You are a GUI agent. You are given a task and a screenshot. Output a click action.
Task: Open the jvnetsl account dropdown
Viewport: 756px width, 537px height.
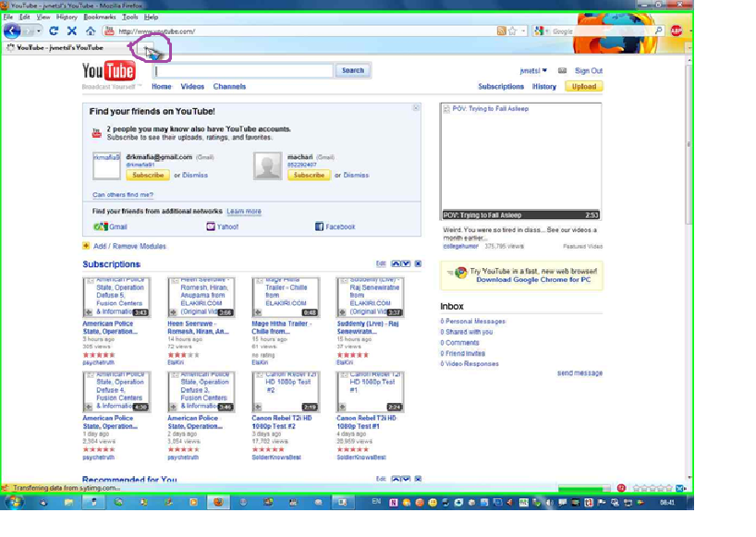(x=533, y=71)
